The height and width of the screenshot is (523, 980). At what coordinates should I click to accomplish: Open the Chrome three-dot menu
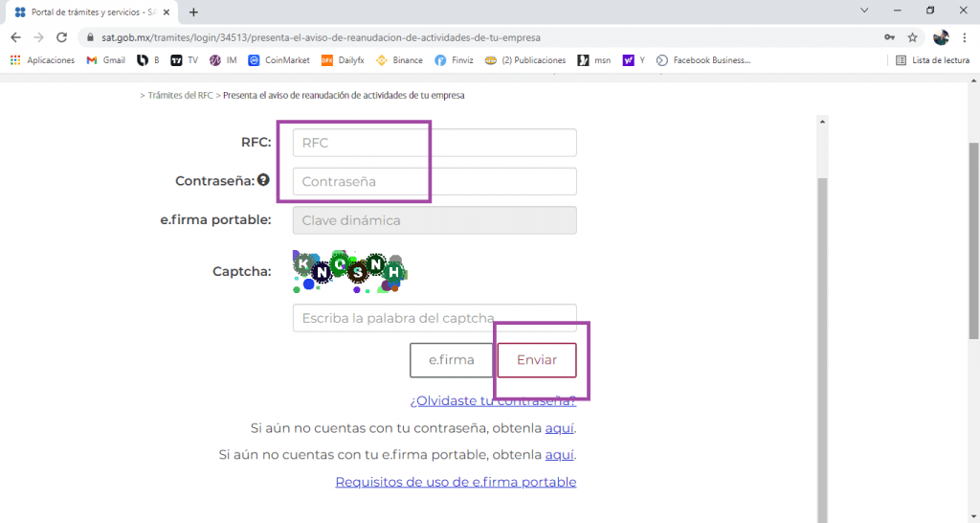click(965, 37)
